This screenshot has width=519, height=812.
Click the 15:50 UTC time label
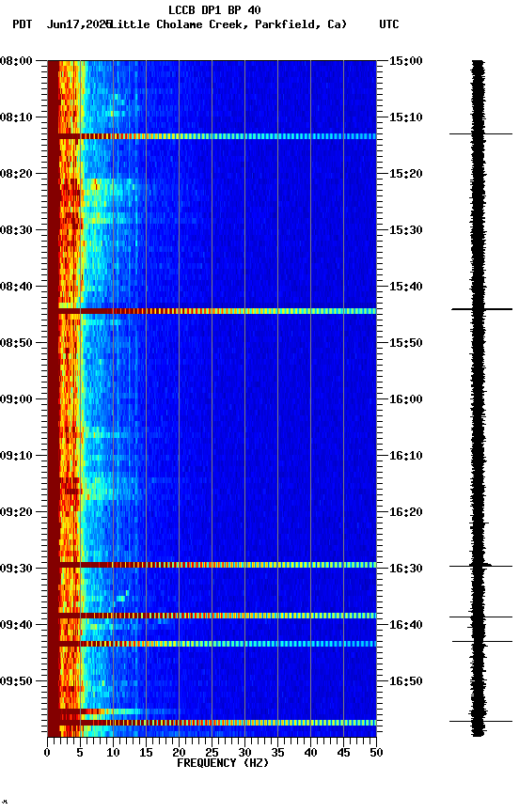point(406,343)
